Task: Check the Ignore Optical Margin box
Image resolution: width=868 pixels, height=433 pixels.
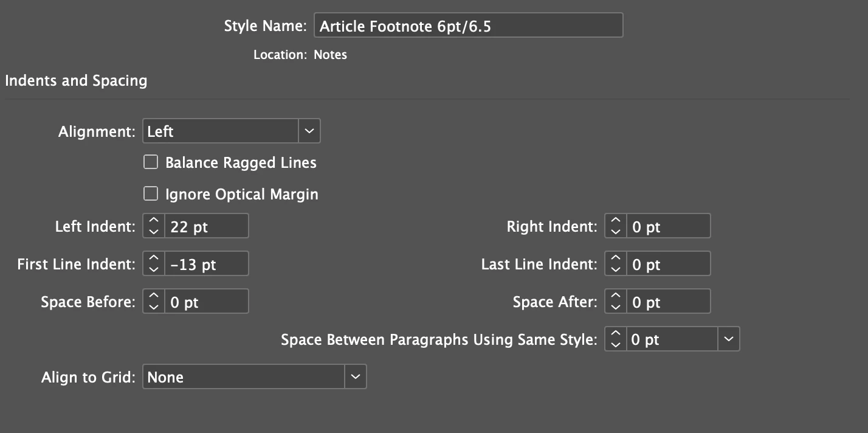Action: click(x=150, y=194)
